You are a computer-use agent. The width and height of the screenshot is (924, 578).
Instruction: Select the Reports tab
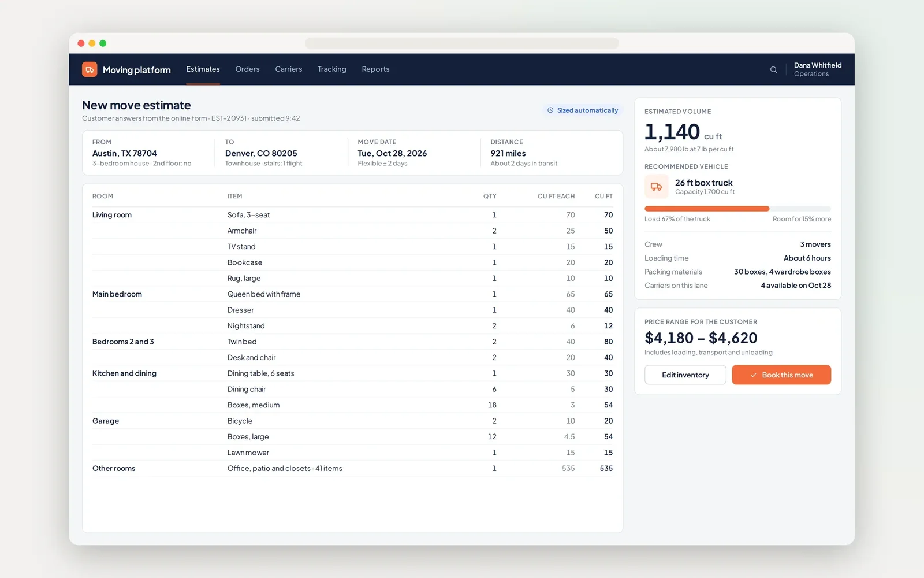[375, 69]
